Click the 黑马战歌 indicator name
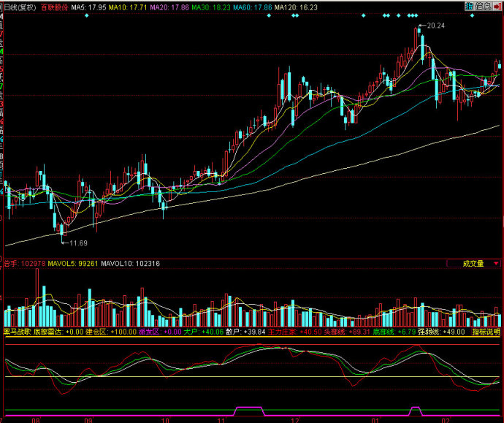Screen dimensions: 504x423 pos(18,331)
